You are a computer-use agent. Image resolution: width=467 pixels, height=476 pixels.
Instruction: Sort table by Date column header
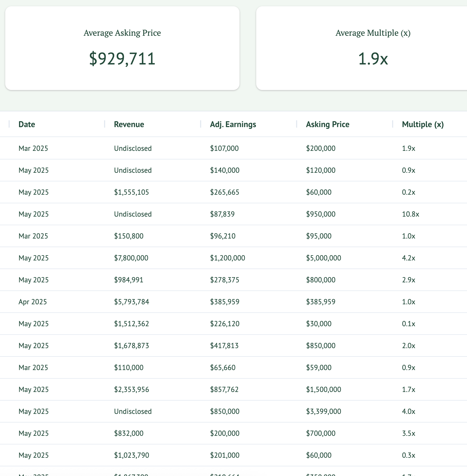27,124
